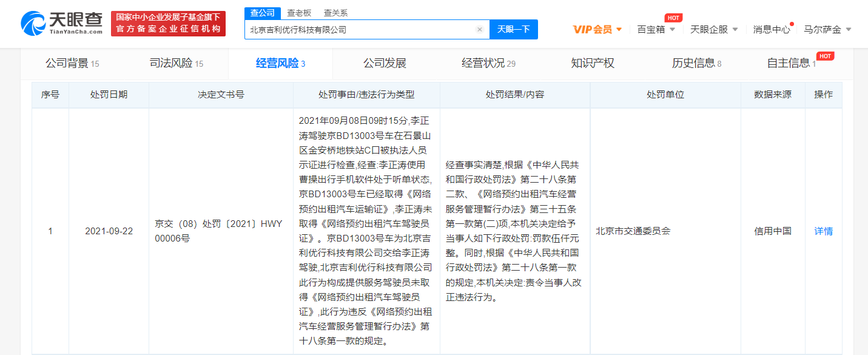Switch to the 历史信息 tab
The image size is (868, 355).
(x=696, y=63)
